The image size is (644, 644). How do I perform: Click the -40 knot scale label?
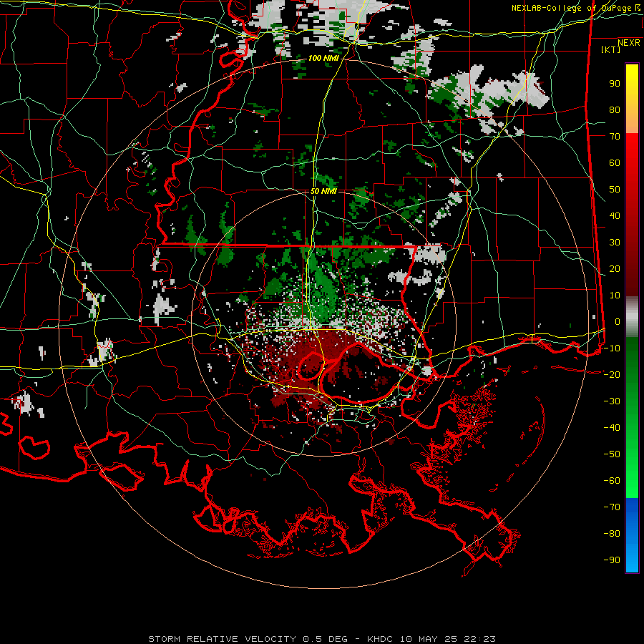pos(612,428)
